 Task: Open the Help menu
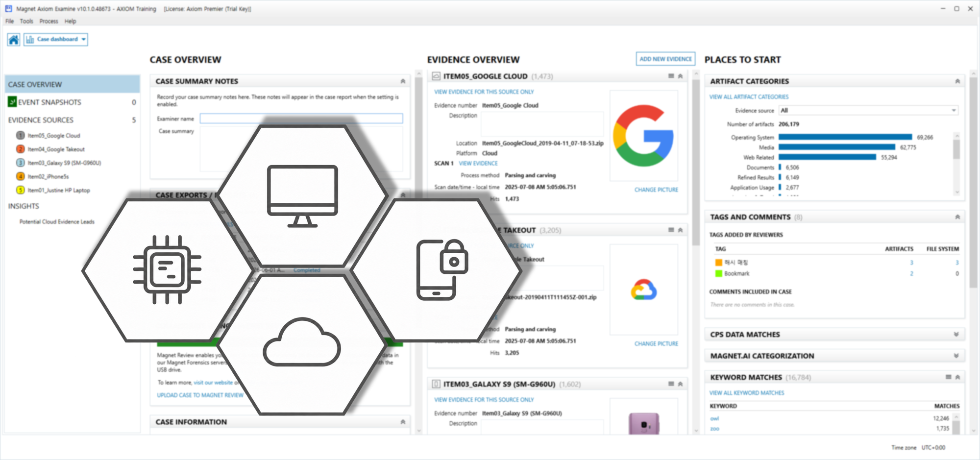click(71, 21)
